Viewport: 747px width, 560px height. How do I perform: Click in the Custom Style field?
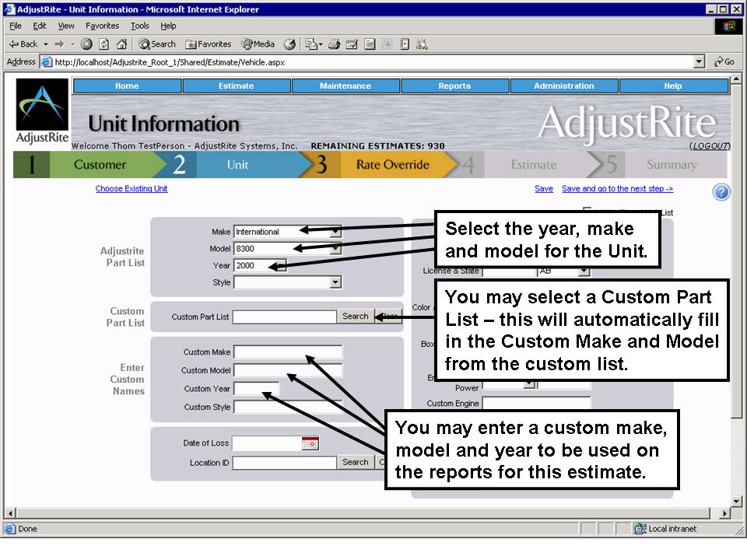tap(288, 407)
